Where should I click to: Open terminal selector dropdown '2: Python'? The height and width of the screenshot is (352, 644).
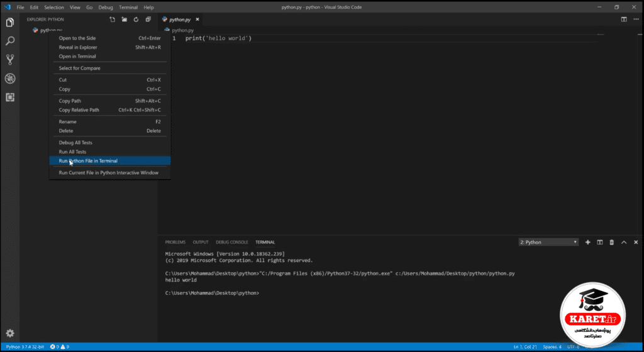(548, 242)
